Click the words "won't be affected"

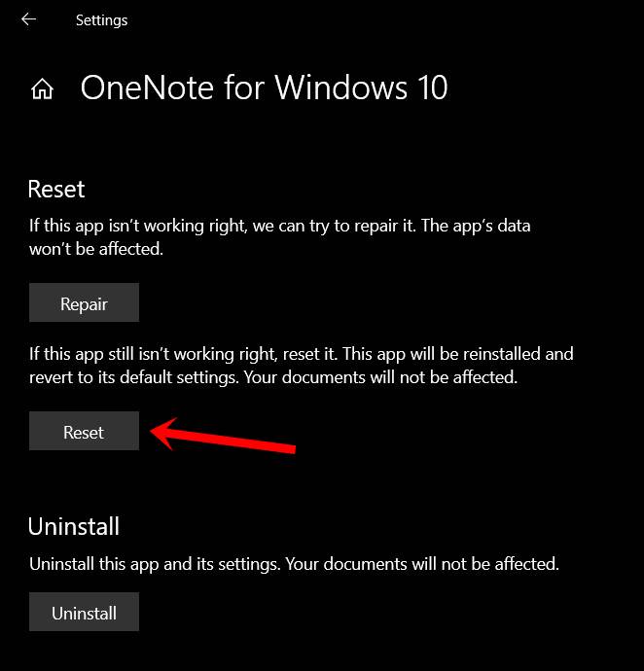click(96, 249)
